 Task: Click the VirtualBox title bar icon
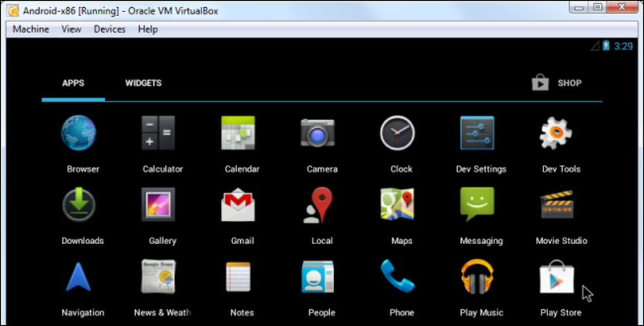pyautogui.click(x=13, y=10)
